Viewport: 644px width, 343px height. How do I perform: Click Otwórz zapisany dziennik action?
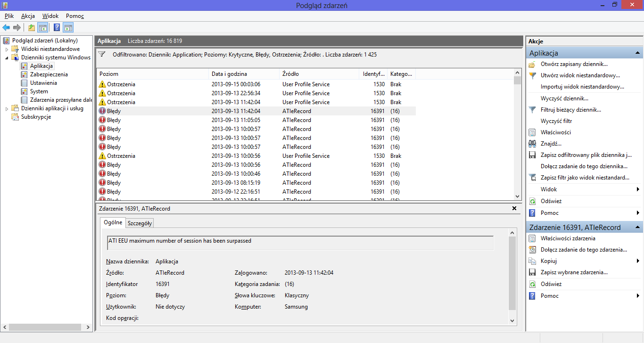click(x=574, y=64)
